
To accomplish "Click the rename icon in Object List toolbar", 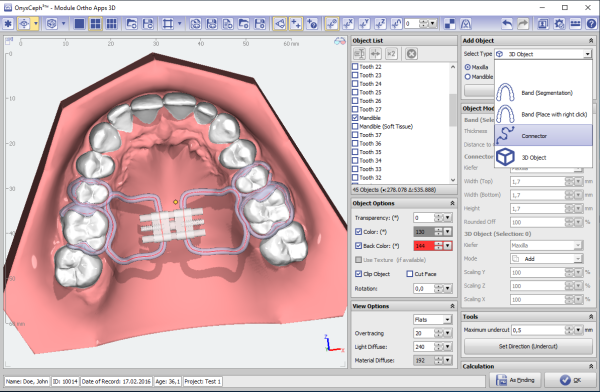I will pyautogui.click(x=359, y=54).
